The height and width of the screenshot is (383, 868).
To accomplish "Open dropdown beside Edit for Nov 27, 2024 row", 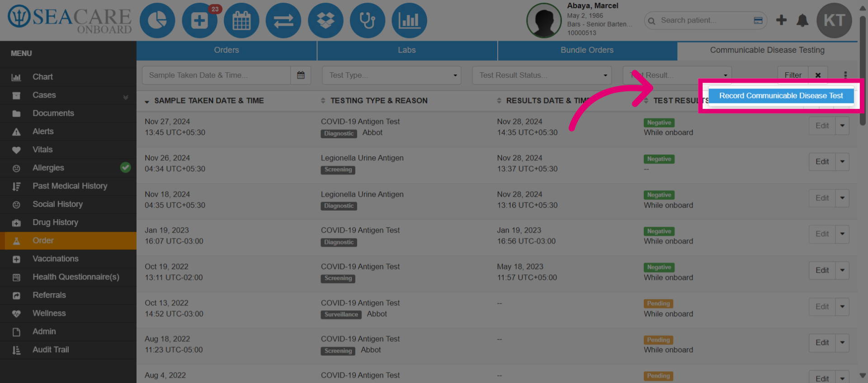I will coord(842,126).
